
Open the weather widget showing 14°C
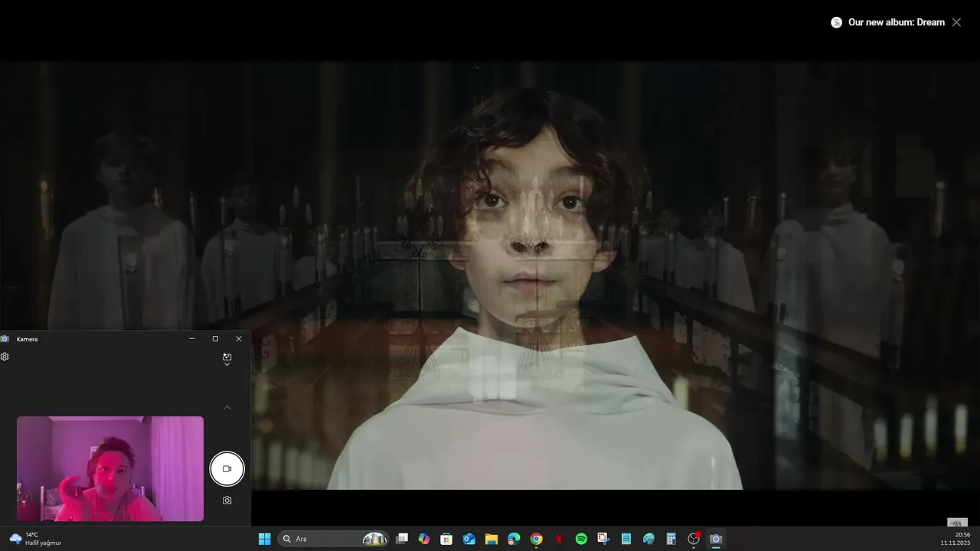[x=35, y=539]
